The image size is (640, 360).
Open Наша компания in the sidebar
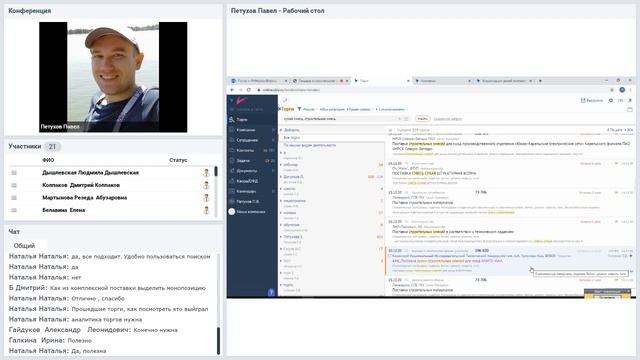tap(251, 212)
